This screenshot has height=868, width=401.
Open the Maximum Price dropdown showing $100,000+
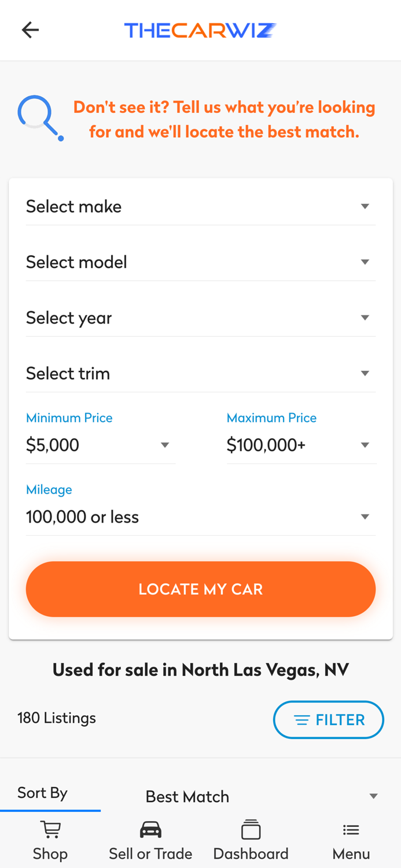(x=301, y=444)
